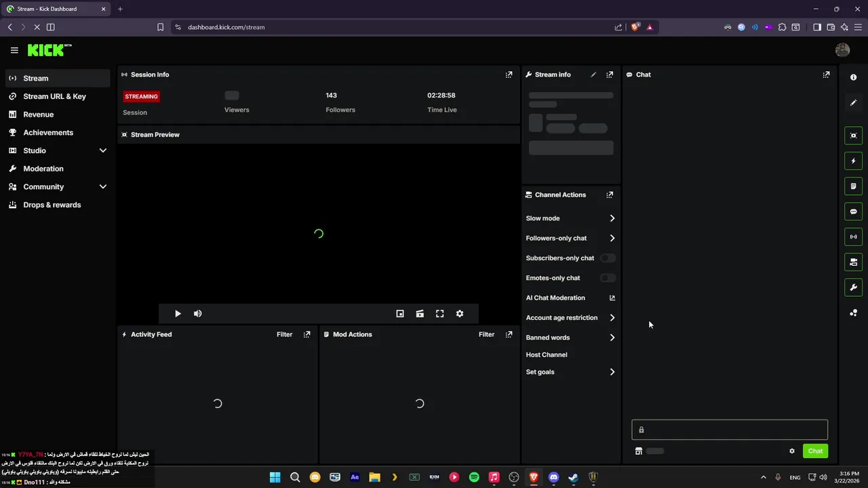
Task: Open browser extensions puzzle icon
Action: pyautogui.click(x=782, y=27)
